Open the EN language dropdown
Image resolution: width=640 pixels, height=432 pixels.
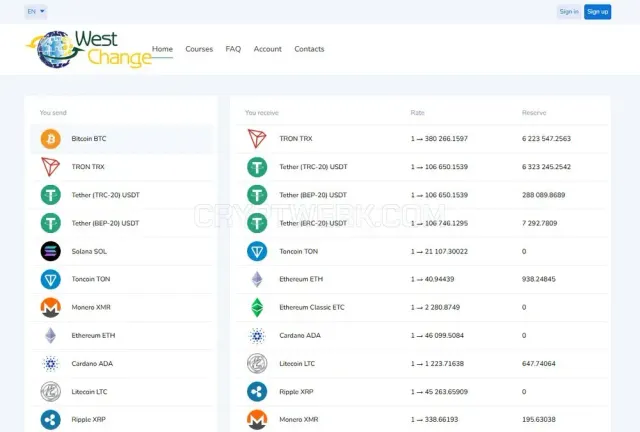click(36, 11)
